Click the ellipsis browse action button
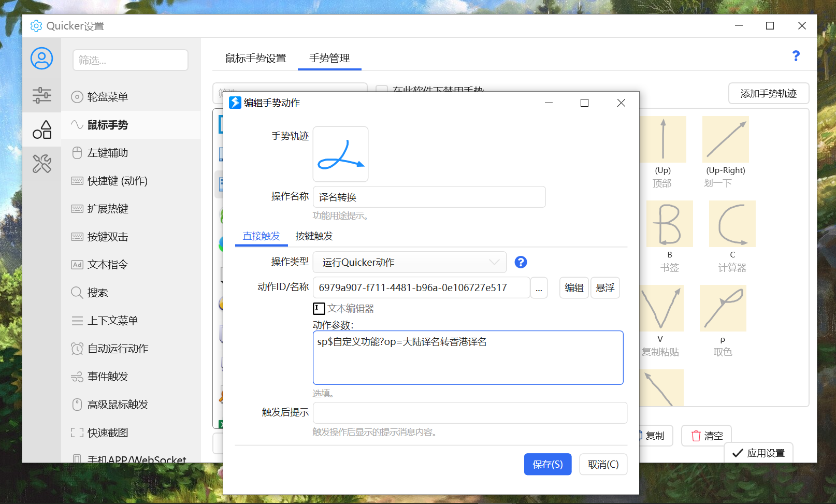The height and width of the screenshot is (504, 836). point(539,288)
